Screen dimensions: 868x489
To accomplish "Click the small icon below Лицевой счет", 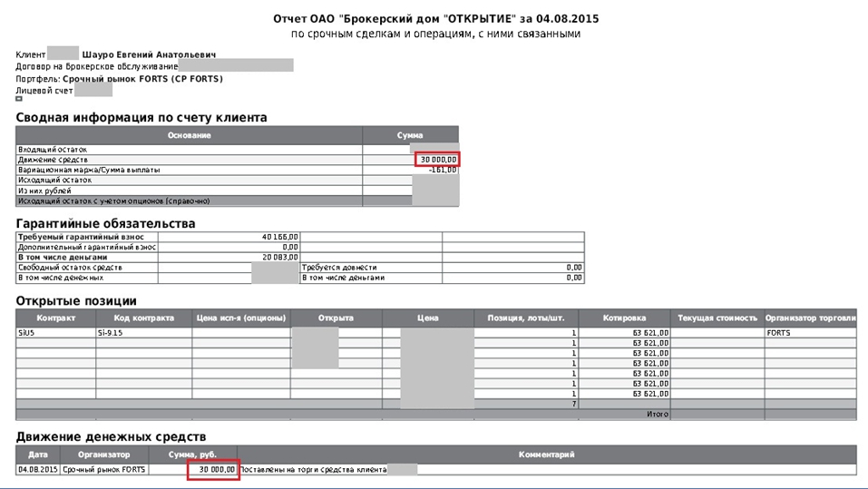I will [19, 99].
